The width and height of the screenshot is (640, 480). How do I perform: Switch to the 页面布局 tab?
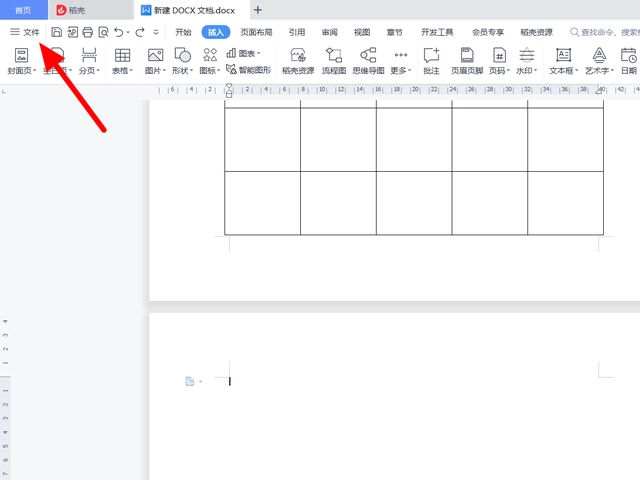256,32
